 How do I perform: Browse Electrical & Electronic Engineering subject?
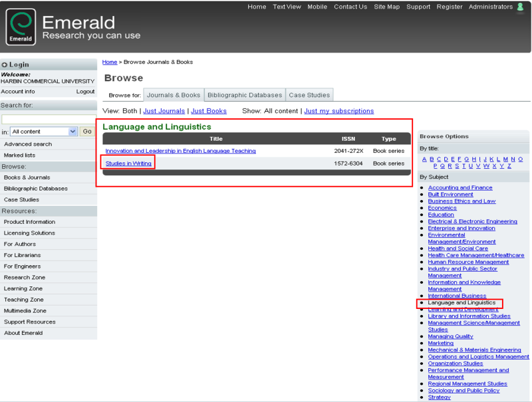tap(472, 221)
